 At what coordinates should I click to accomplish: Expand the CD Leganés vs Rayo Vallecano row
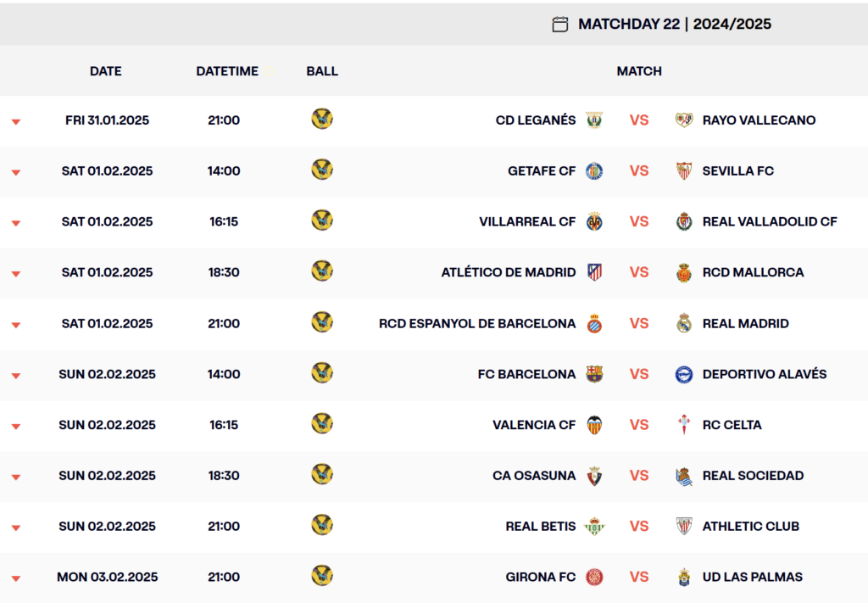point(16,121)
